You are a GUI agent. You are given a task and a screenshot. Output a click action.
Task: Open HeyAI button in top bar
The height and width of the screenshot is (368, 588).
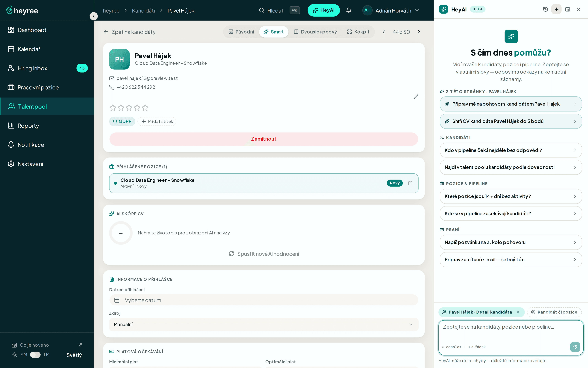pyautogui.click(x=324, y=10)
